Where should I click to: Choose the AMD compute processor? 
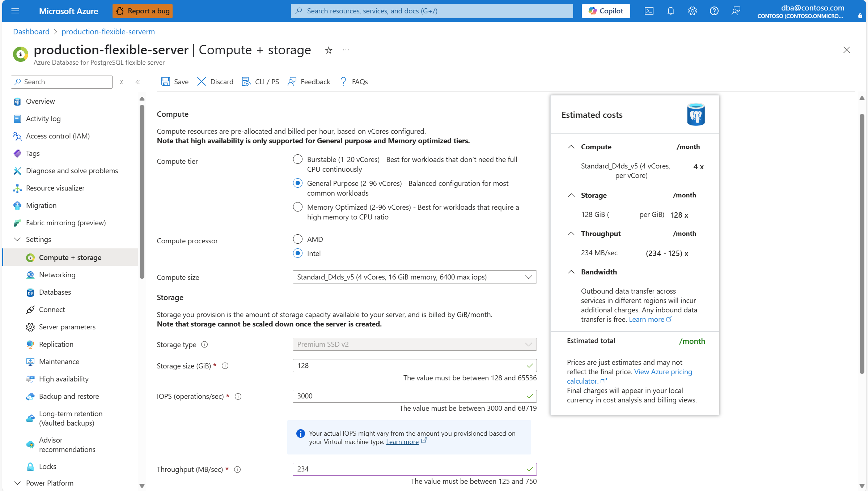tap(298, 239)
